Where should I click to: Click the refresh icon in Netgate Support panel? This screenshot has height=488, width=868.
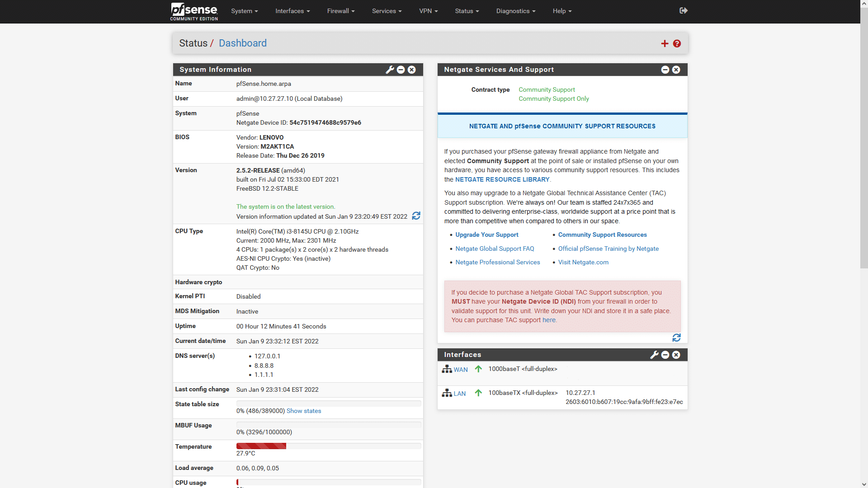(677, 338)
